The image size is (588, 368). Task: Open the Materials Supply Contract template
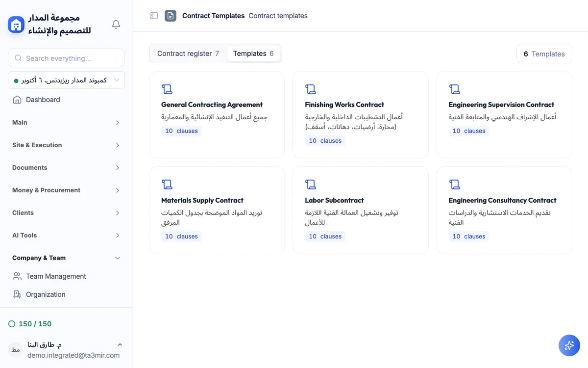[x=217, y=210]
